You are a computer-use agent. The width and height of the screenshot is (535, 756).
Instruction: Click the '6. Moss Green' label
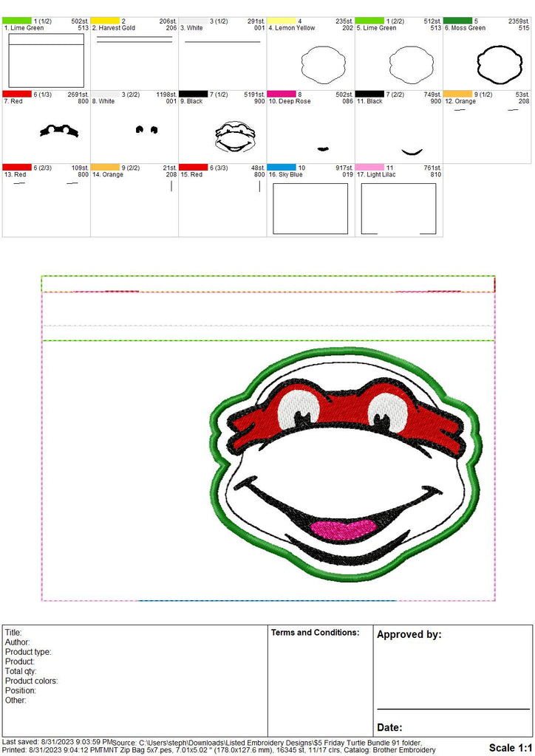(465, 28)
